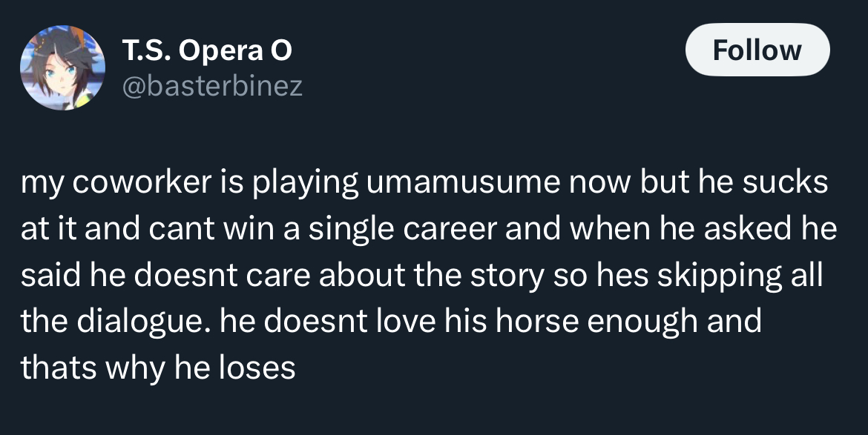This screenshot has width=868, height=435.
Task: Click the word "thats" in the tweet
Action: (x=59, y=367)
